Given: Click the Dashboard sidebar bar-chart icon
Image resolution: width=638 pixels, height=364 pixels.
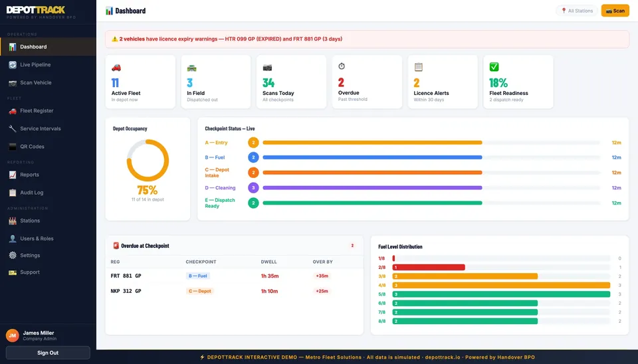Looking at the screenshot, I should pyautogui.click(x=13, y=46).
